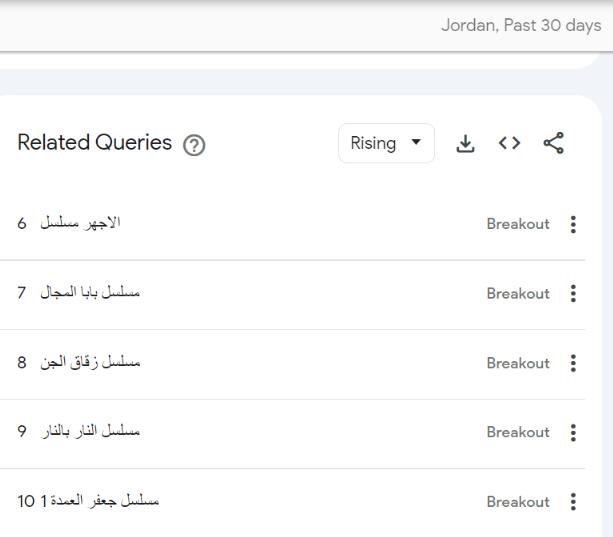Click the embed code icon
The image size is (613, 537).
[x=509, y=144]
